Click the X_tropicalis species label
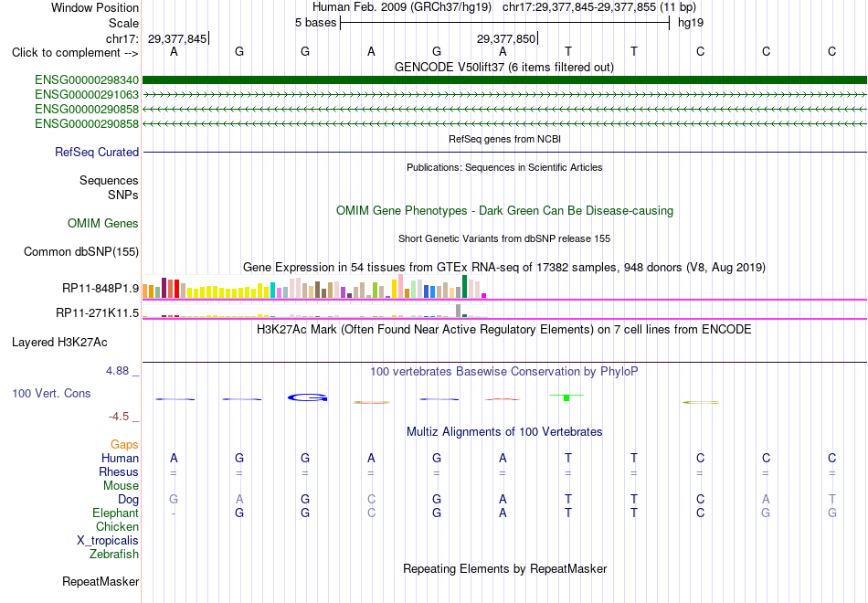This screenshot has height=603, width=868. click(108, 541)
